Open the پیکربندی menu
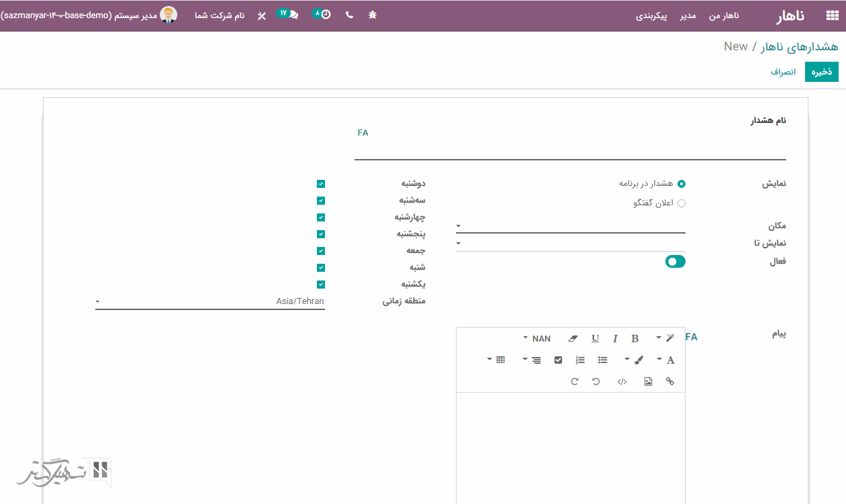This screenshot has width=846, height=504. click(651, 16)
